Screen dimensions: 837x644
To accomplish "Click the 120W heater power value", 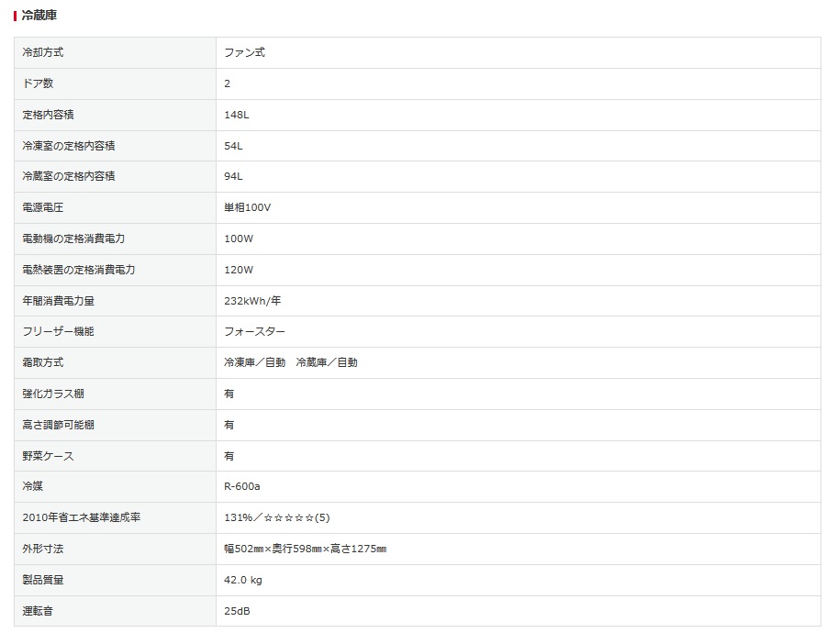I will click(239, 271).
